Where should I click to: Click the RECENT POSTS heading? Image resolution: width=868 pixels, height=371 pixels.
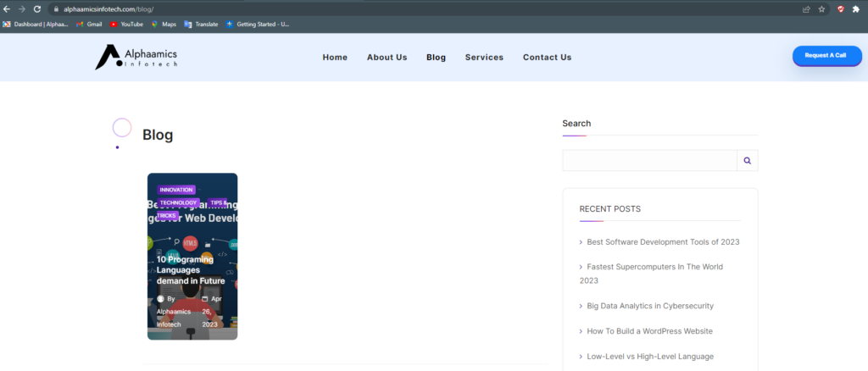point(610,209)
